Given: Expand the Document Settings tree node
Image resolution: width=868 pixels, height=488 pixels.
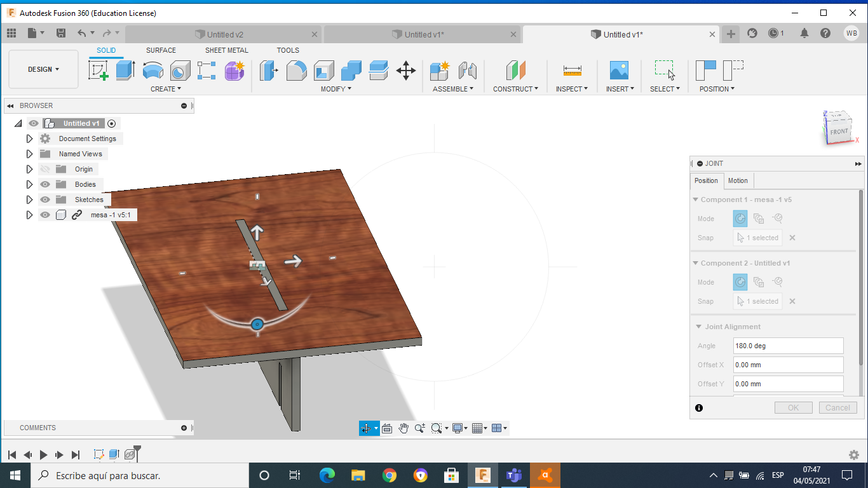Looking at the screenshot, I should pos(29,139).
